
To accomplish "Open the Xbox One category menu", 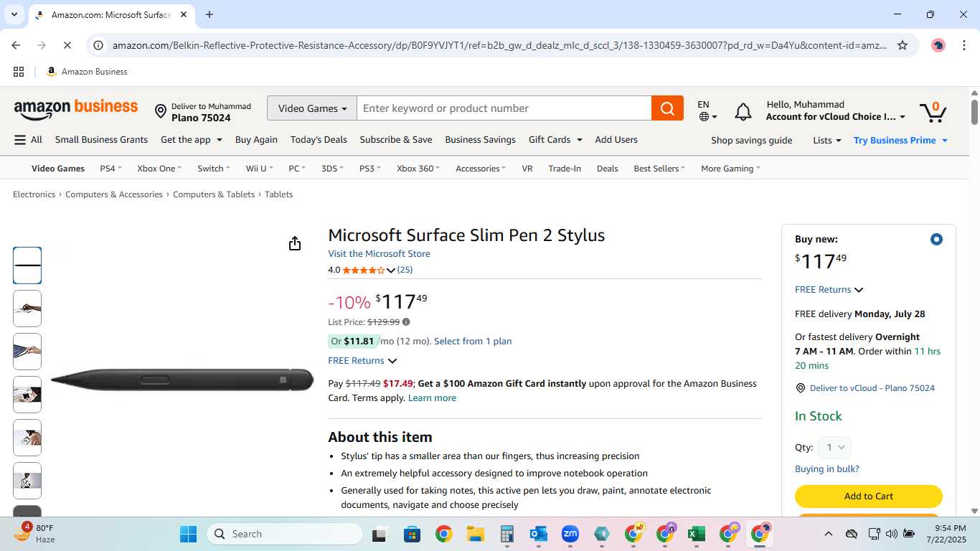I will 159,169.
